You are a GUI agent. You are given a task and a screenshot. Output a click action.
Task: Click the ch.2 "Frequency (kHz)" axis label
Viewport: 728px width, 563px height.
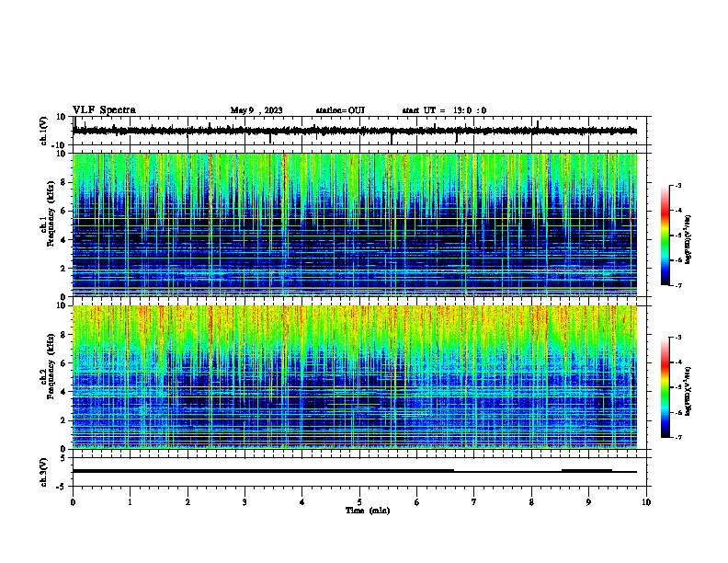(x=51, y=366)
